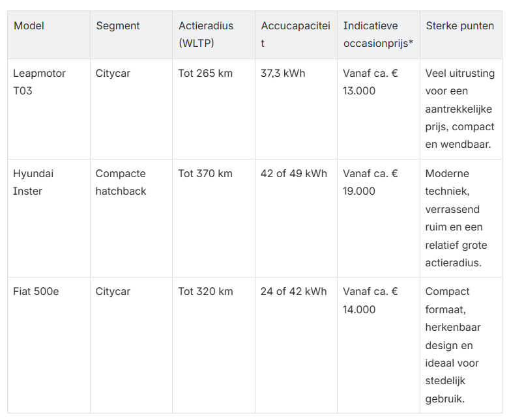This screenshot has height=420, width=509.
Task: Click the Leapmotor T03 model cell
Action: (49, 109)
